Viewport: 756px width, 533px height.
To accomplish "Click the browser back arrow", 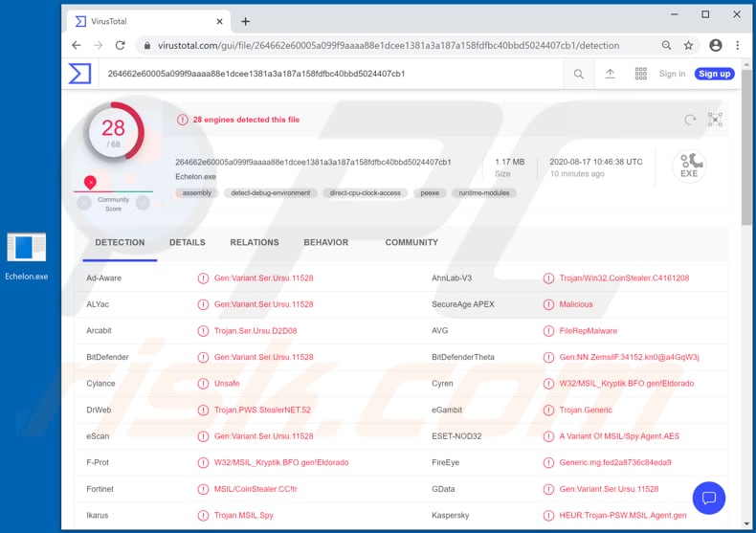I will coord(77,45).
